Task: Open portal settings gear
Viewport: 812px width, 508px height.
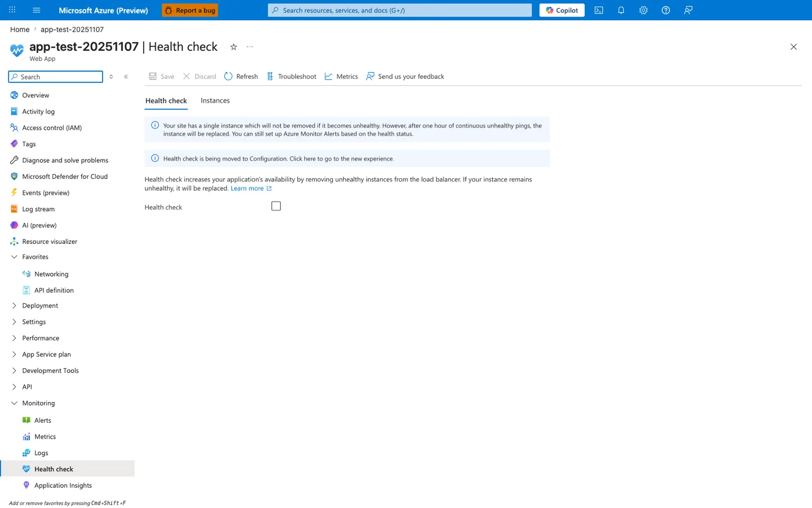Action: (x=643, y=10)
